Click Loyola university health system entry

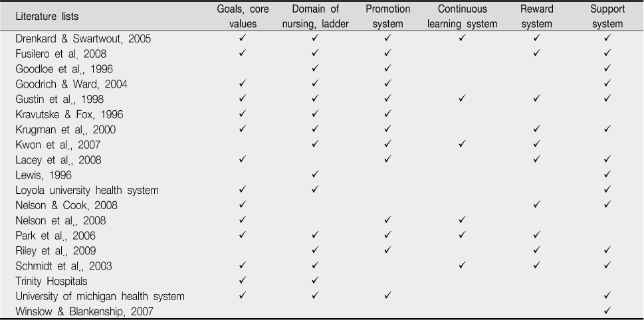tap(87, 191)
